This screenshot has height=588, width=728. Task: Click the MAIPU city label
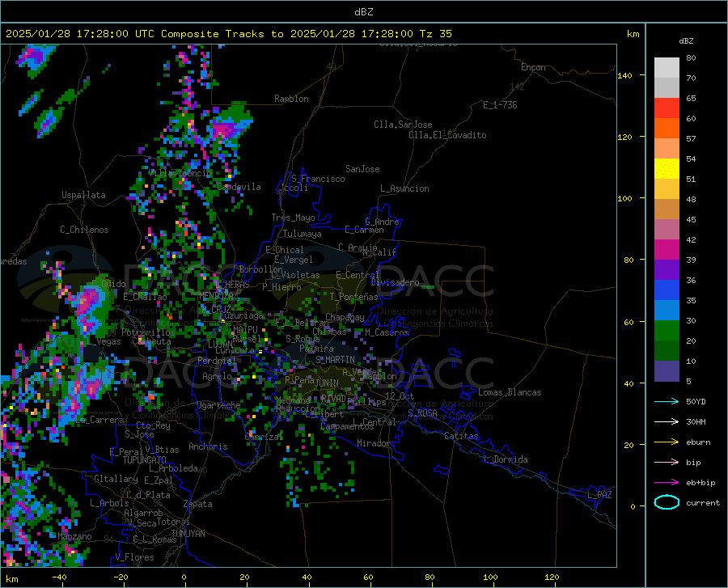(245, 329)
